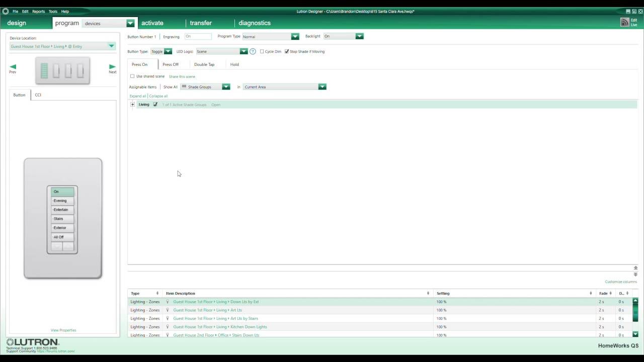The width and height of the screenshot is (644, 362).
Task: Open the Current Area dropdown
Action: pos(322,87)
